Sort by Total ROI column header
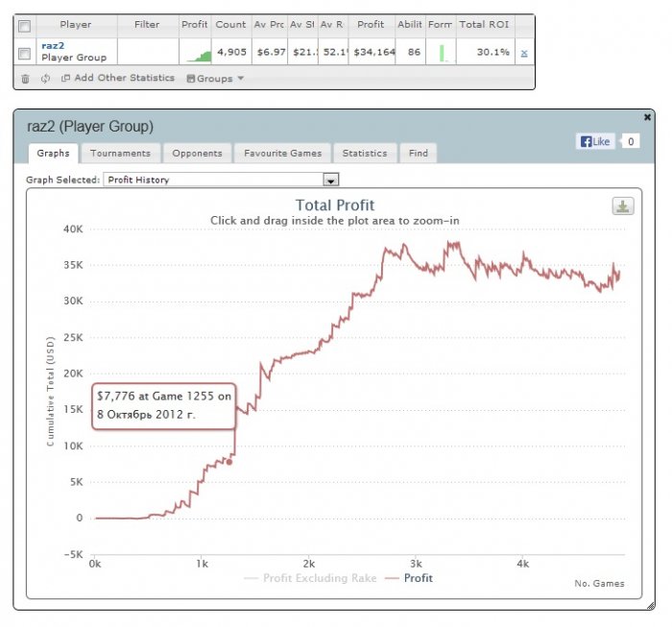Screen dimensions: 672x627 485,25
